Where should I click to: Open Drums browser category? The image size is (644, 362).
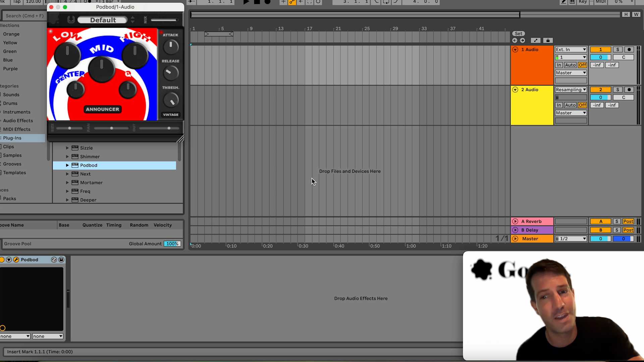(10, 103)
